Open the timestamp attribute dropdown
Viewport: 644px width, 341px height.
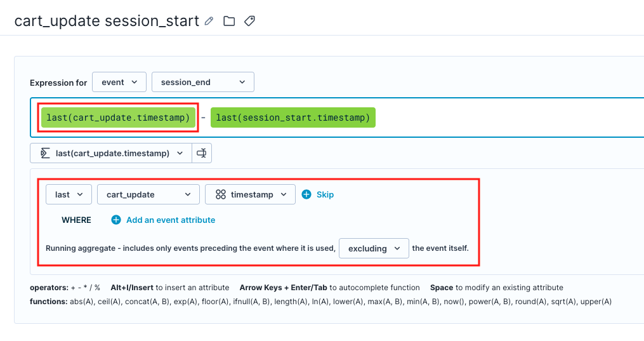point(250,194)
